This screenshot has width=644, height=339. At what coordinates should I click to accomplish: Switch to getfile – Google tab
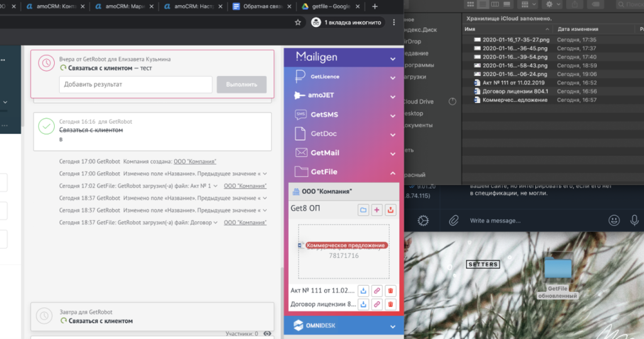(x=331, y=6)
